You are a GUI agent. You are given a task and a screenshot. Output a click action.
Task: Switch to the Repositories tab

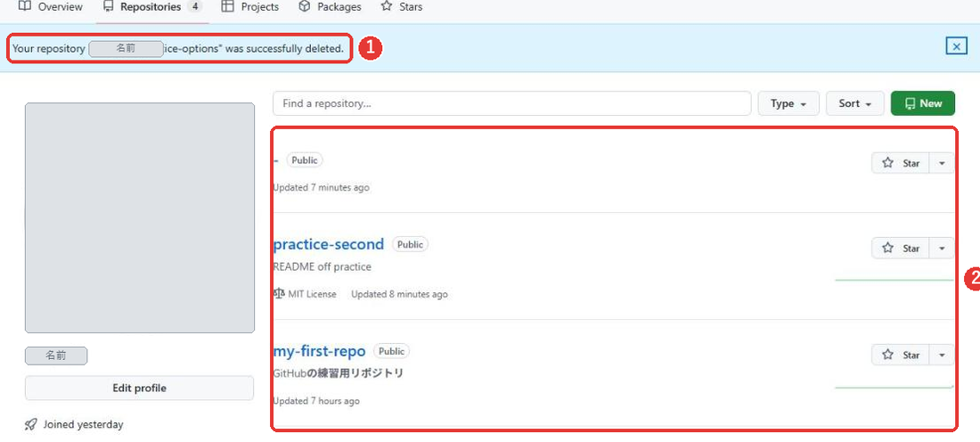tap(152, 7)
